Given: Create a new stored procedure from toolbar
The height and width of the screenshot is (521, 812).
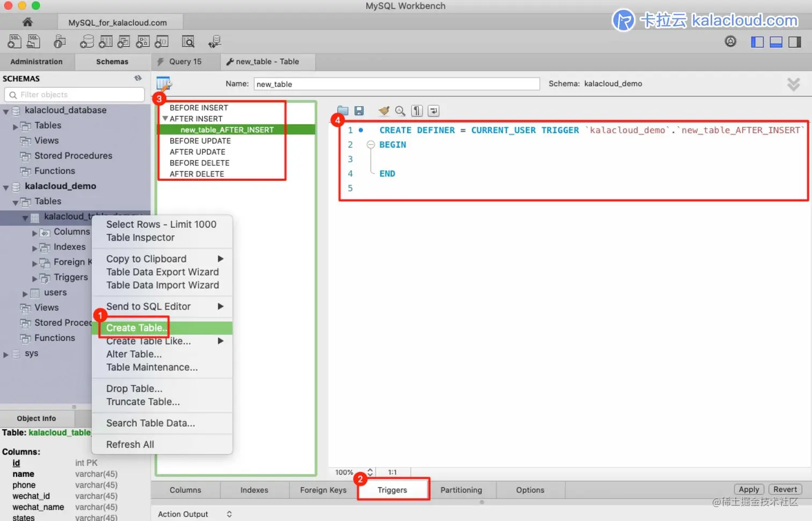Looking at the screenshot, I should pos(143,41).
